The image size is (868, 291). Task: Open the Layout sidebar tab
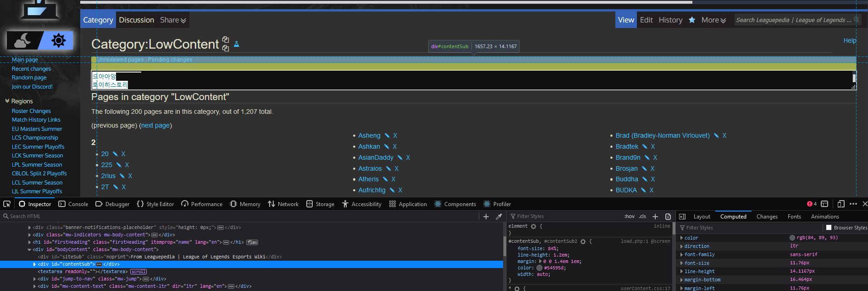[x=702, y=217]
